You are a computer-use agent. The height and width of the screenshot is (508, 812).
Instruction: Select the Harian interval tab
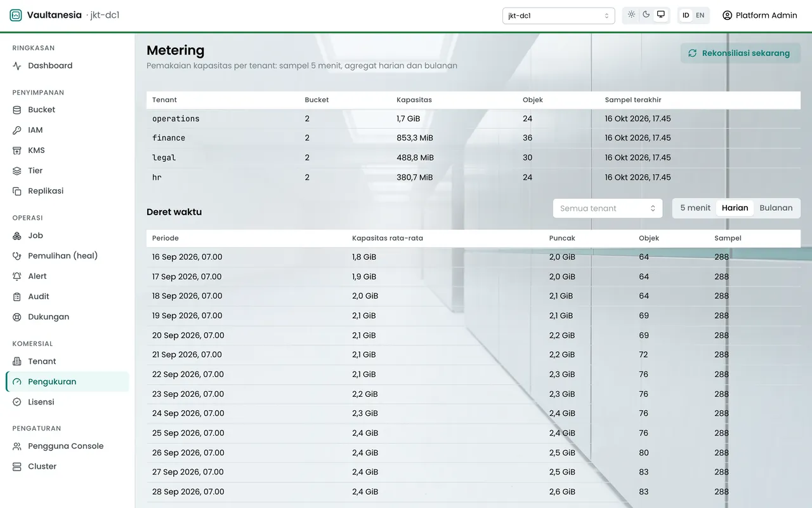[x=735, y=208]
